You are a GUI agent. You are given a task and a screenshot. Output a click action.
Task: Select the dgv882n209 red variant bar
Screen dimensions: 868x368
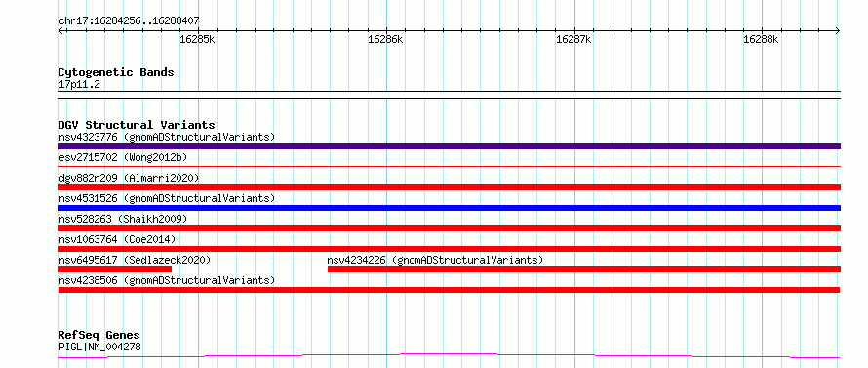449,187
